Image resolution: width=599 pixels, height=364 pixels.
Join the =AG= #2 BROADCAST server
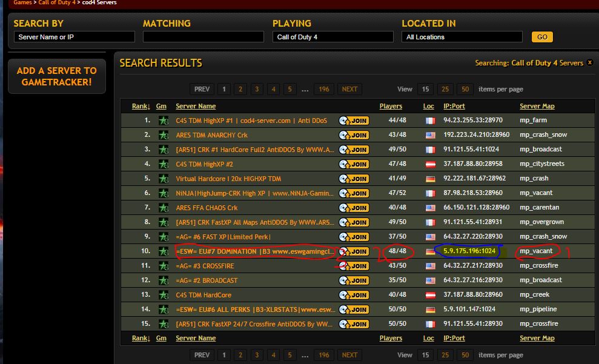354,280
